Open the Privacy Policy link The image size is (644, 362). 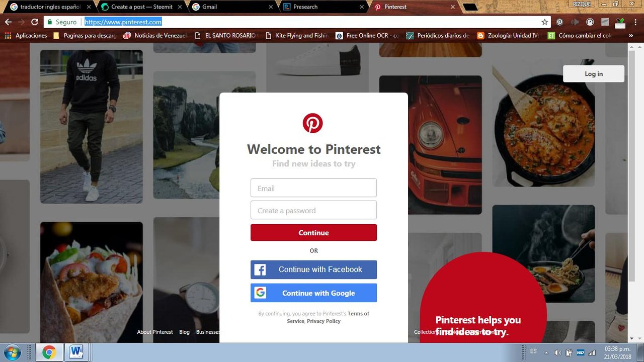(324, 321)
